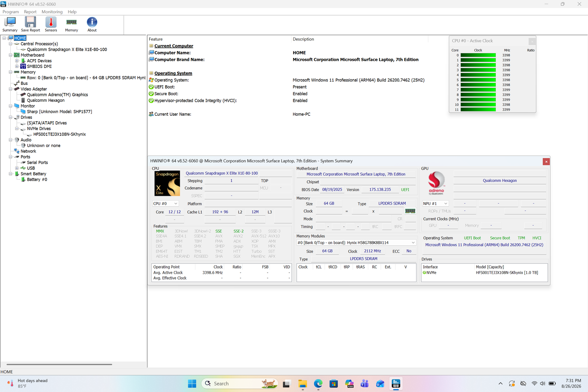Viewport: 588px width, 392px height.
Task: Click the battery tray icon
Action: [552, 384]
